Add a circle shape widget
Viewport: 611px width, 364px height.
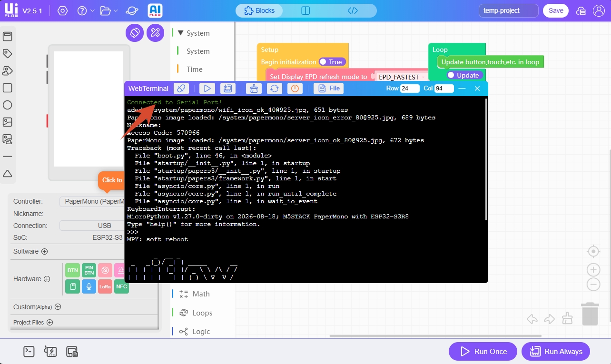coord(7,105)
